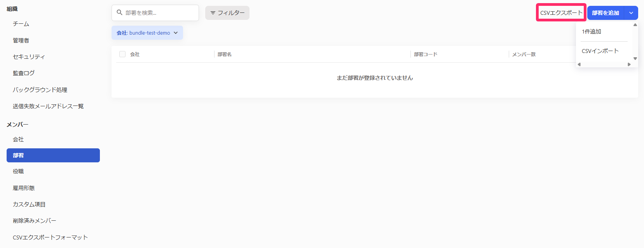Toggle the select-all checkbox in table header
This screenshot has height=248, width=644.
122,54
